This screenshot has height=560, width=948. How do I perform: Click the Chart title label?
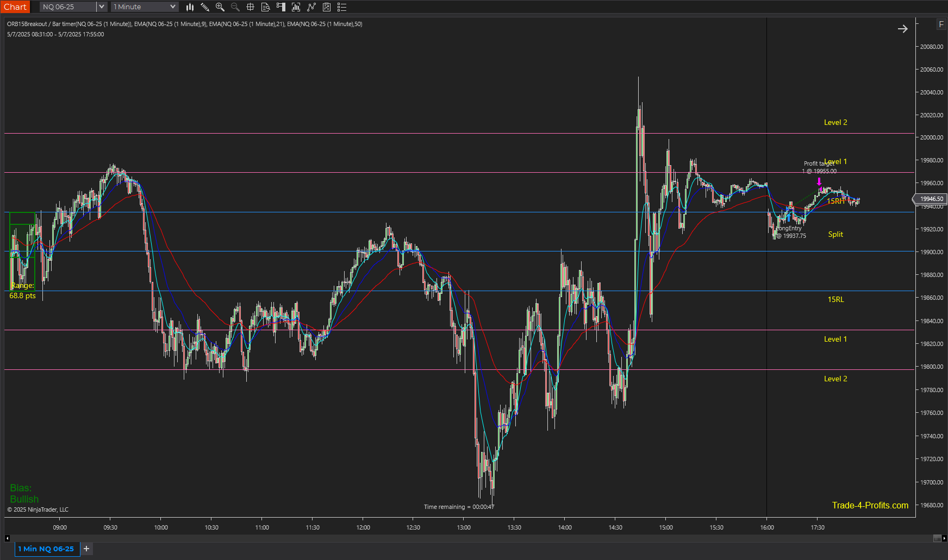pyautogui.click(x=15, y=7)
